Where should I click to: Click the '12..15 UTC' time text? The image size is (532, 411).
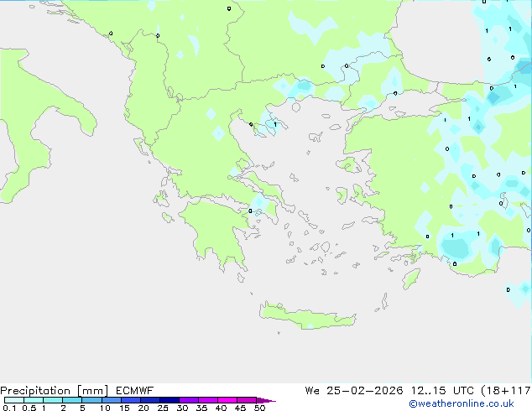point(442,391)
